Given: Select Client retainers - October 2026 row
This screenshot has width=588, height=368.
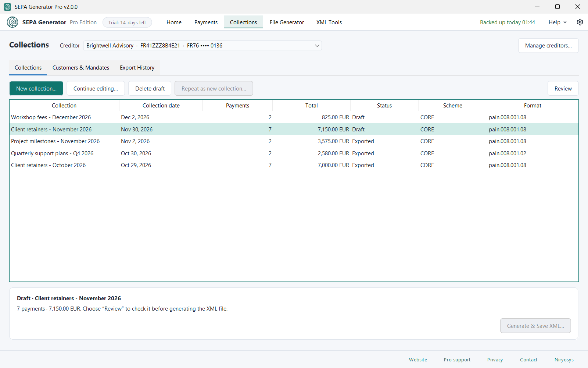Looking at the screenshot, I should 294,165.
